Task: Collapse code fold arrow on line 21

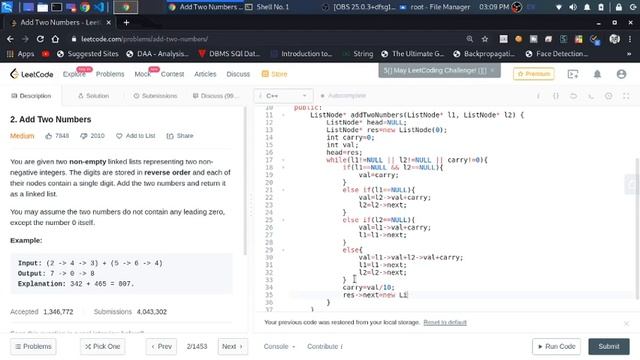Action: click(283, 190)
